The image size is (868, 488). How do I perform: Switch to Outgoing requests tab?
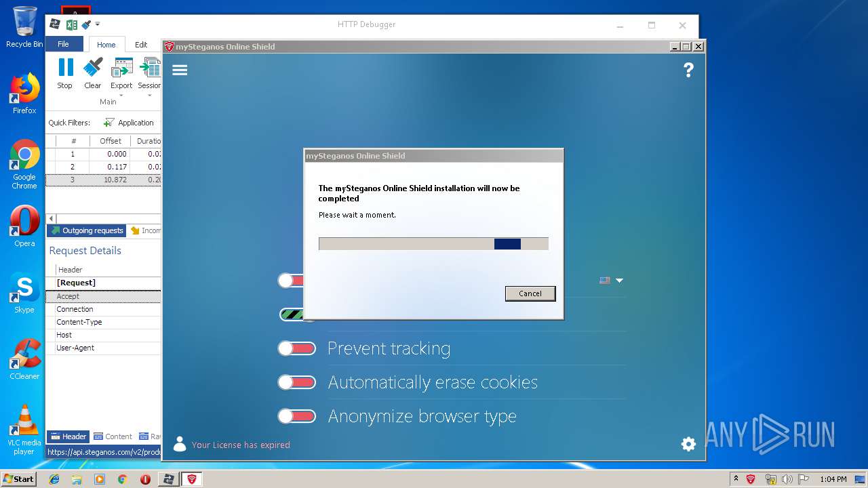pyautogui.click(x=87, y=230)
